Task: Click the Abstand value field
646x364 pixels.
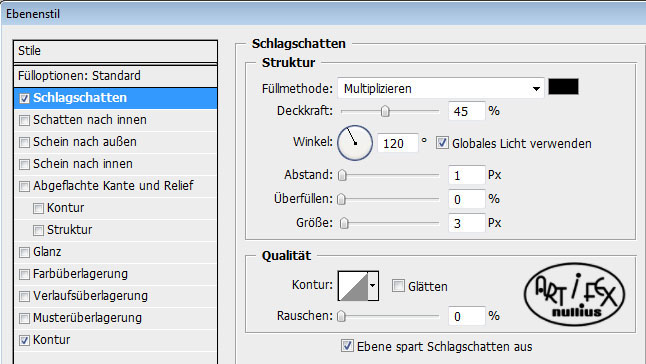Action: click(x=467, y=175)
